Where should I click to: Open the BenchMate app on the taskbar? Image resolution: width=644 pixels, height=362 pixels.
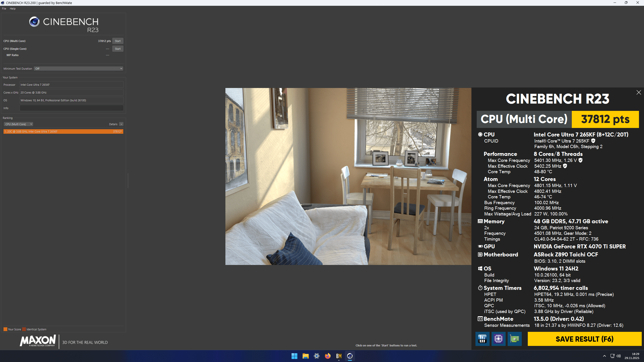(339, 356)
